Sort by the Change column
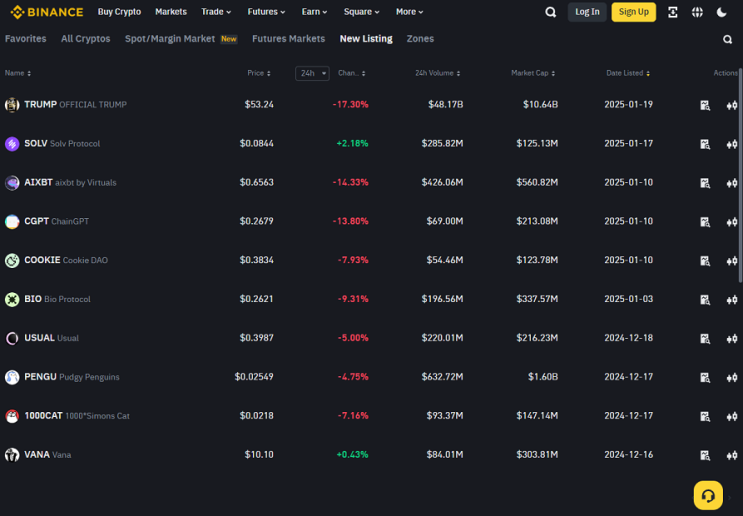 pyautogui.click(x=352, y=73)
